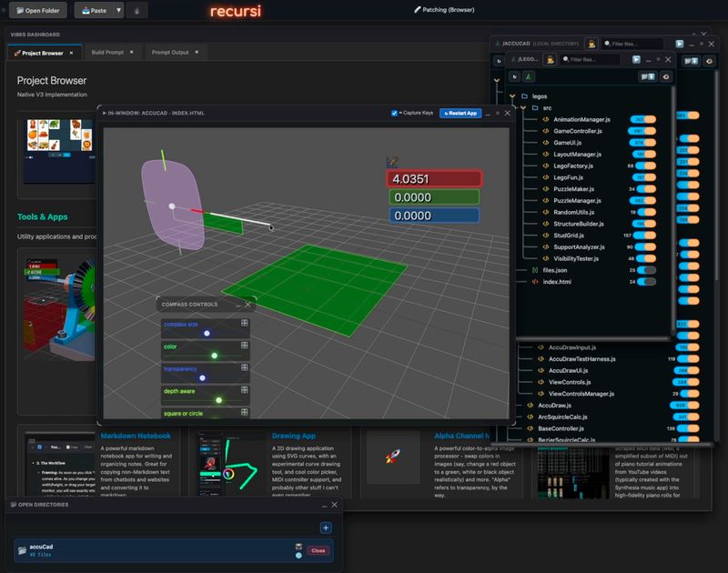Toggle files.json inclusion switch

(646, 270)
